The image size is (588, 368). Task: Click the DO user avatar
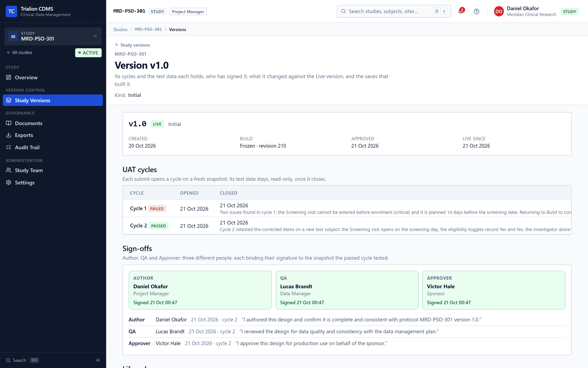pos(499,11)
